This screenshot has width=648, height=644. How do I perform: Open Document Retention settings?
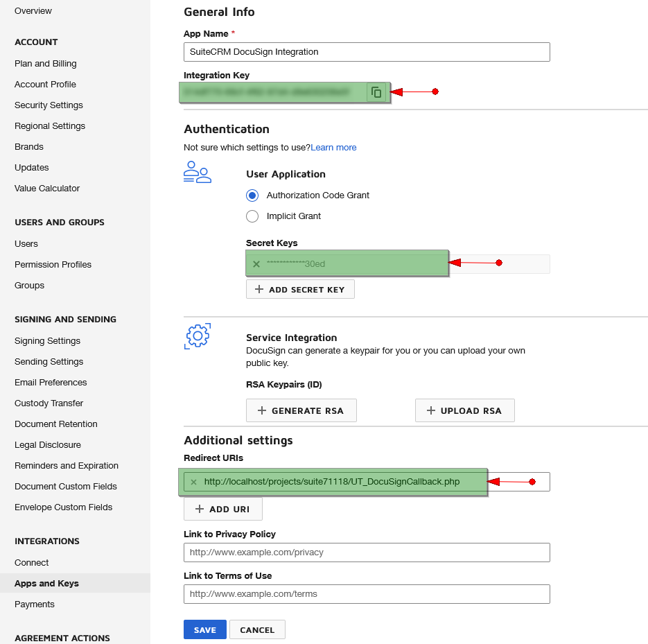(56, 424)
